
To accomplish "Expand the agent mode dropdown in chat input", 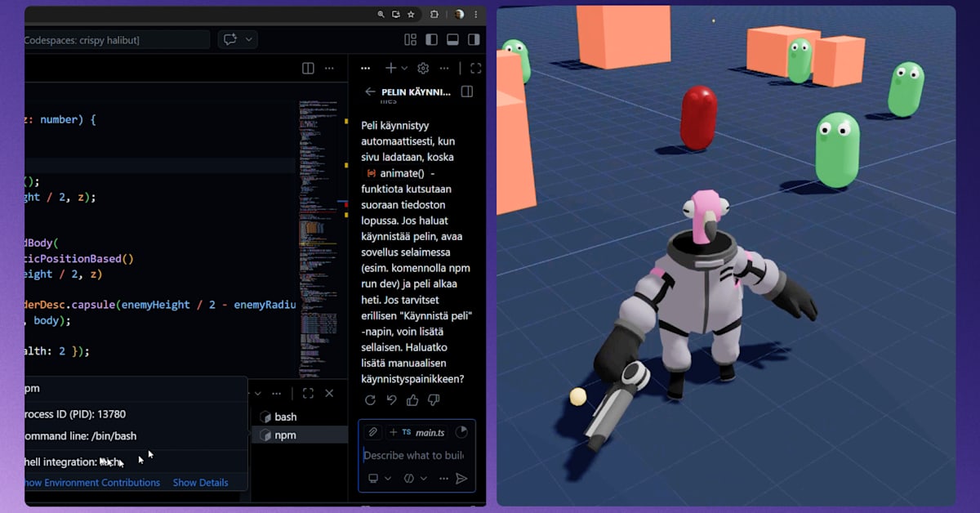I will click(379, 479).
